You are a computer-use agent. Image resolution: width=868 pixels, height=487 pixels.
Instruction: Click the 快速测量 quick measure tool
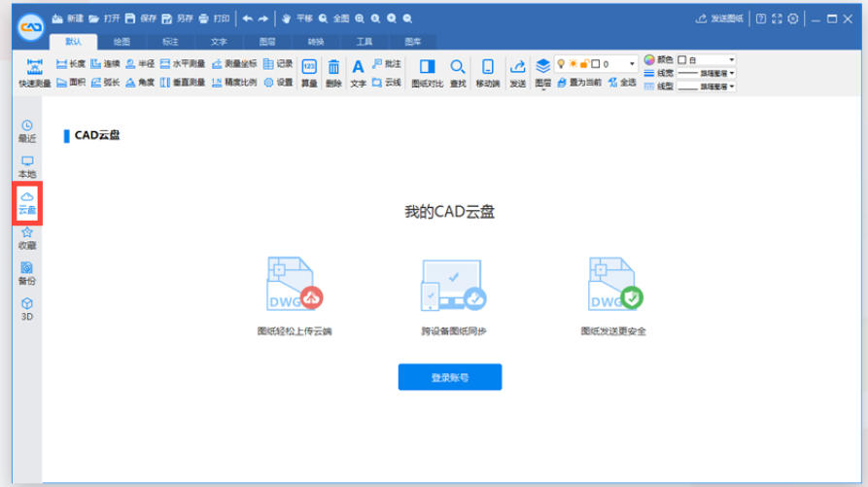[34, 73]
